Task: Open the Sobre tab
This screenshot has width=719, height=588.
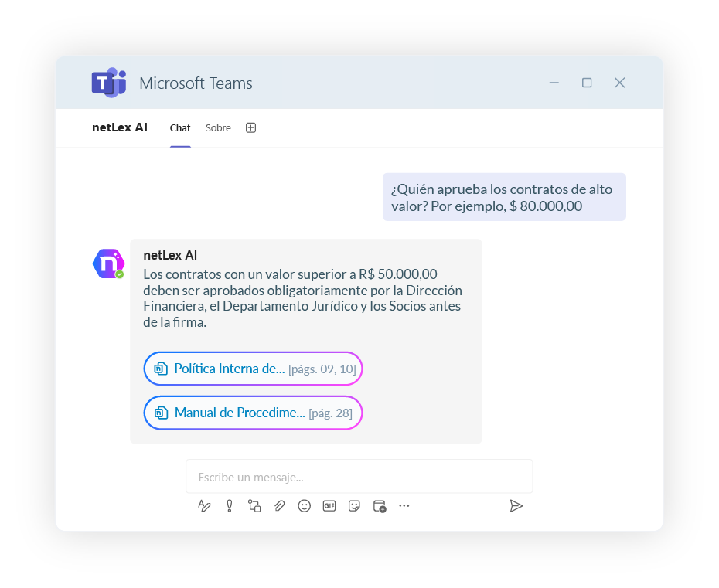Action: 218,127
